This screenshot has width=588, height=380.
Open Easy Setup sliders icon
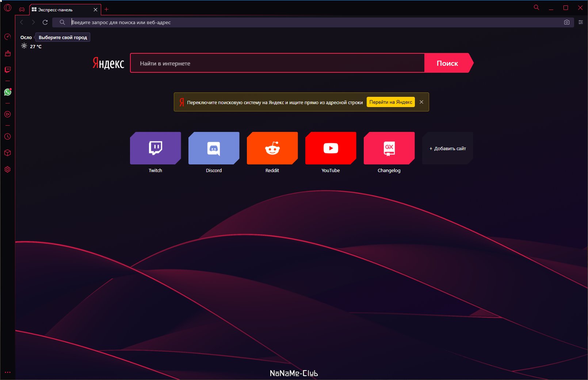coord(581,22)
